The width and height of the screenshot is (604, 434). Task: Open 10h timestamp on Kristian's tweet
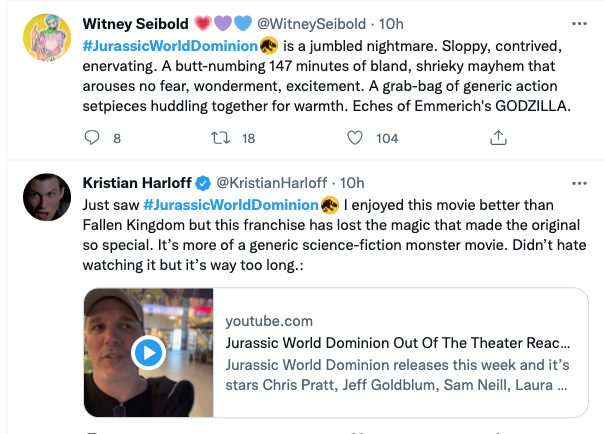click(353, 182)
